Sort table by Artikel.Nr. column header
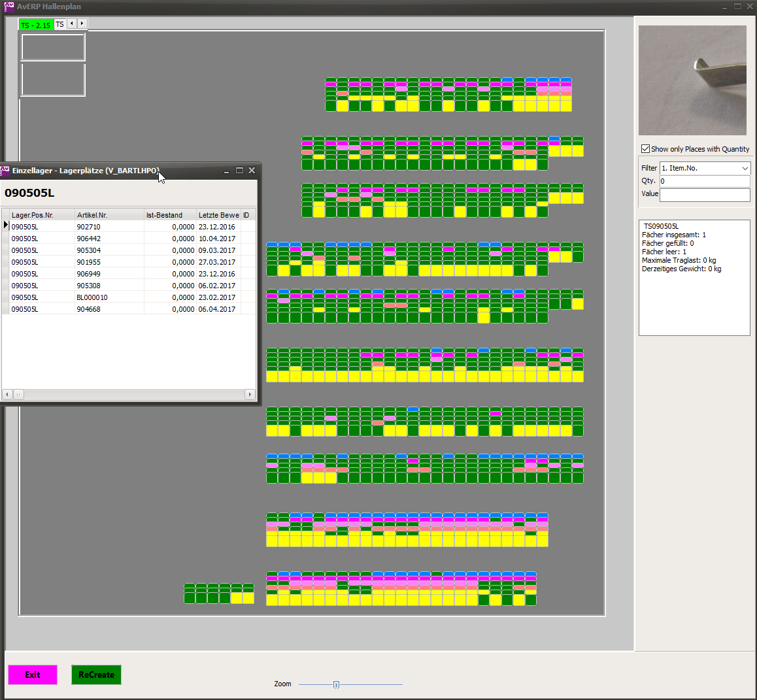Image resolution: width=757 pixels, height=700 pixels. click(109, 215)
